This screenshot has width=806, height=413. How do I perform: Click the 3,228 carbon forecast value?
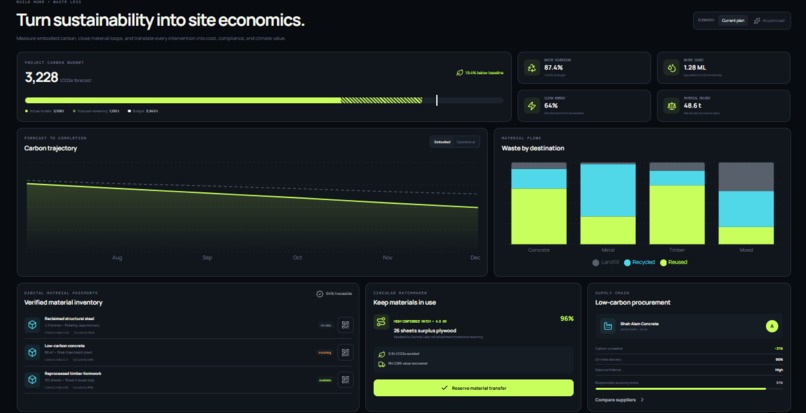pyautogui.click(x=42, y=77)
